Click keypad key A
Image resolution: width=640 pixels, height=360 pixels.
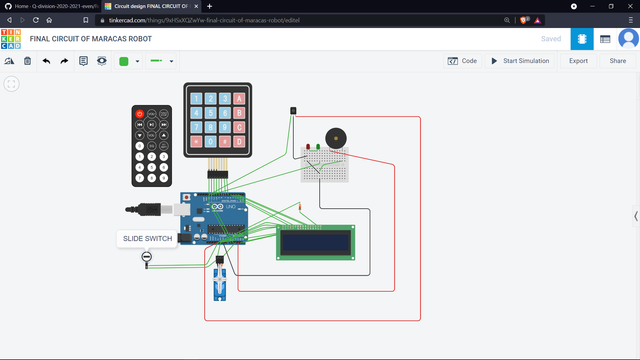click(239, 98)
